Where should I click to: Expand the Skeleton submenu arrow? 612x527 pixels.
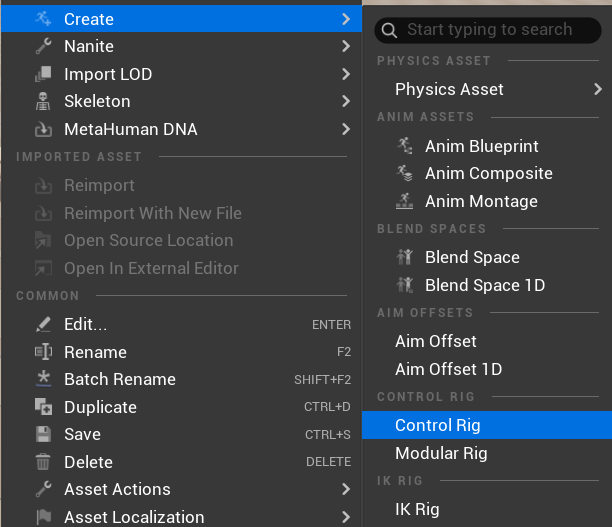tap(345, 101)
